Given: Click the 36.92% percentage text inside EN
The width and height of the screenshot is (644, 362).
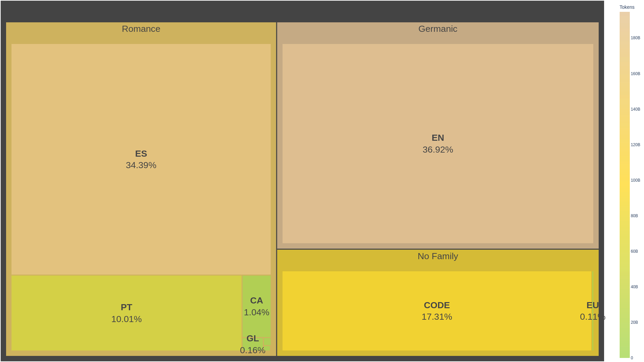Looking at the screenshot, I should [x=437, y=149].
